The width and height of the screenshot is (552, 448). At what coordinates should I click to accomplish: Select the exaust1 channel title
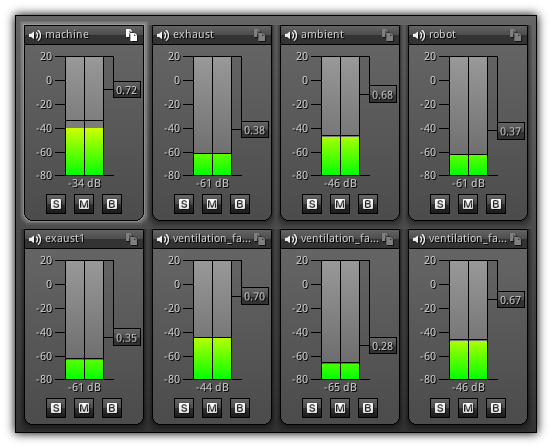coord(65,239)
